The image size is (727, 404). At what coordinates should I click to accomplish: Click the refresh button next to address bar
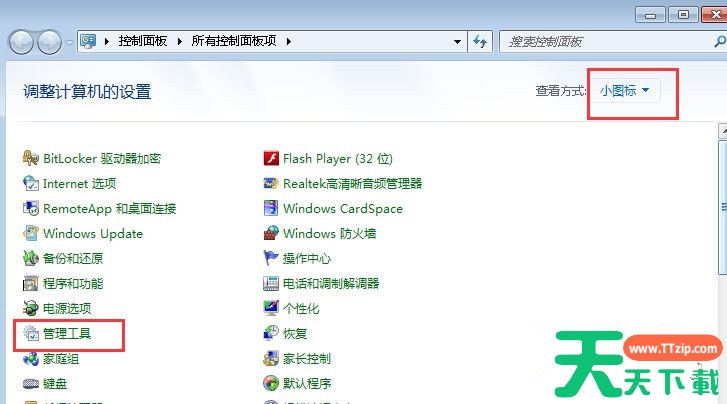click(x=481, y=42)
